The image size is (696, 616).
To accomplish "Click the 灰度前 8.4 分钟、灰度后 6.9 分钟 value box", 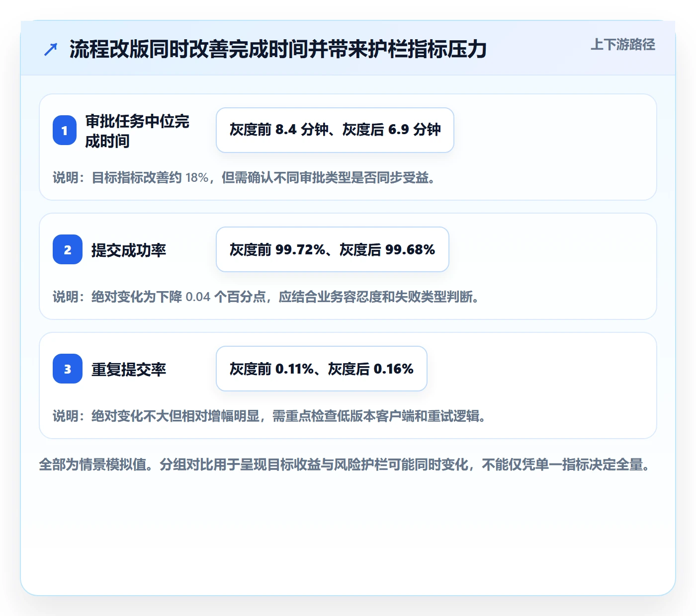I will (x=335, y=130).
